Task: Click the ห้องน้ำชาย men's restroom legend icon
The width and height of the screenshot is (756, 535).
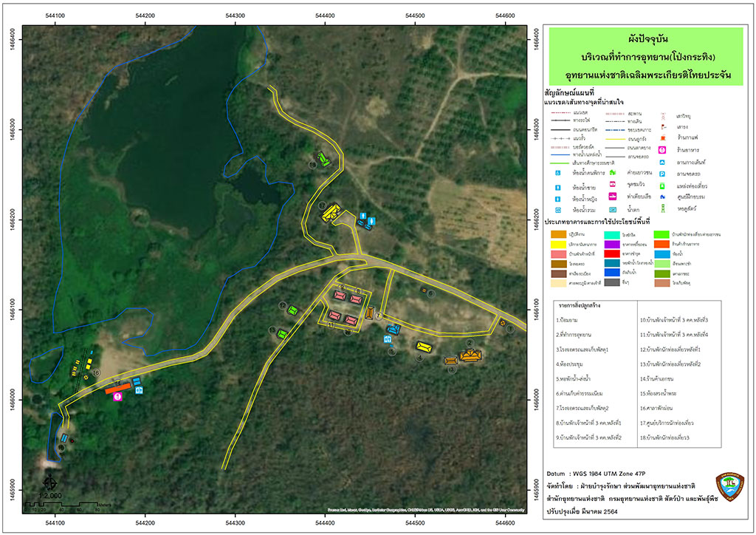Action: click(x=558, y=188)
